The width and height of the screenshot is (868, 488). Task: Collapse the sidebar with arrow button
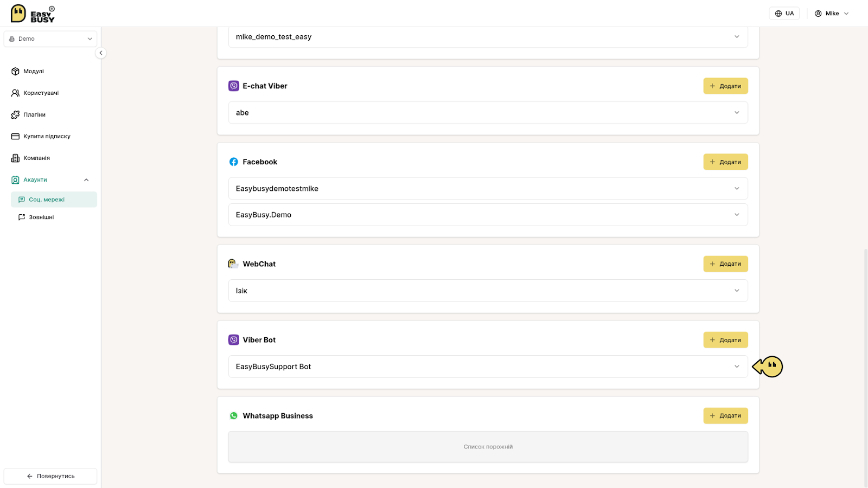pyautogui.click(x=100, y=53)
